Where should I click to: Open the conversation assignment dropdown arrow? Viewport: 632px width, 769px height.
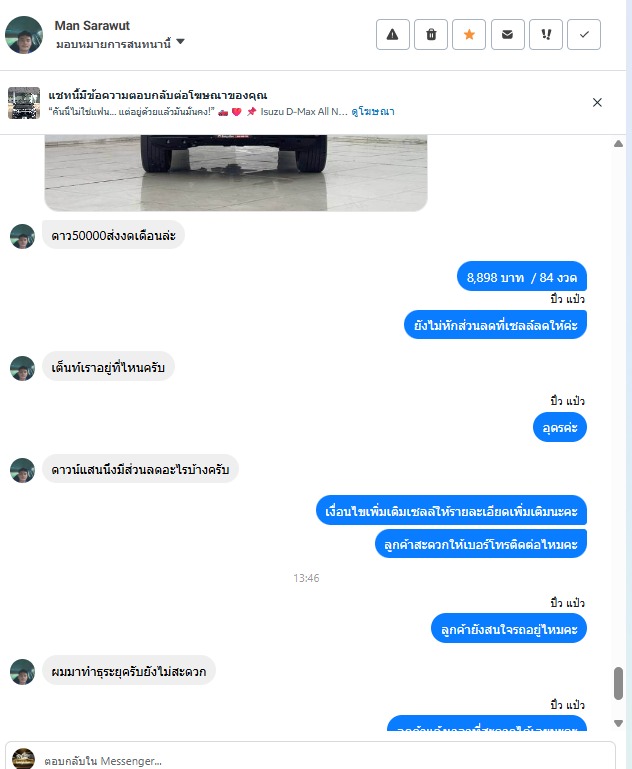coord(180,42)
